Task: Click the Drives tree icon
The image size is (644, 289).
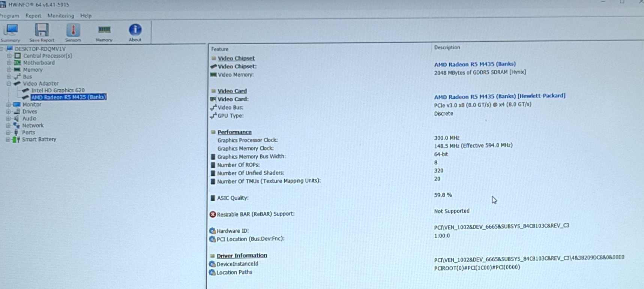Action: pyautogui.click(x=17, y=111)
